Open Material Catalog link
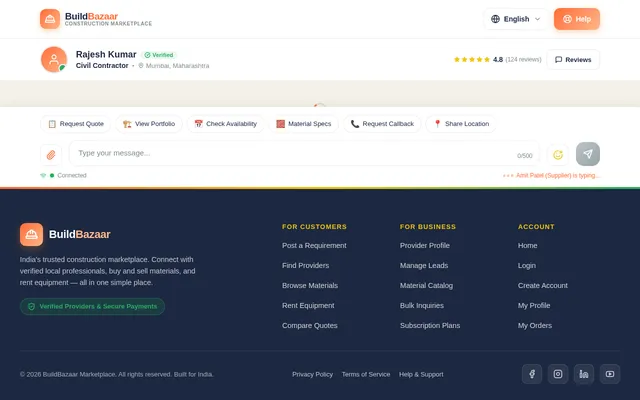This screenshot has height=400, width=640. pos(426,285)
